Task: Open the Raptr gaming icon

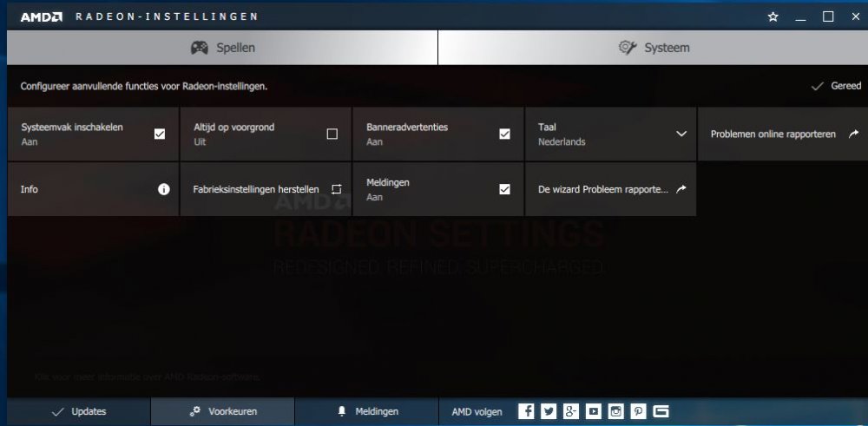Action: click(x=661, y=411)
